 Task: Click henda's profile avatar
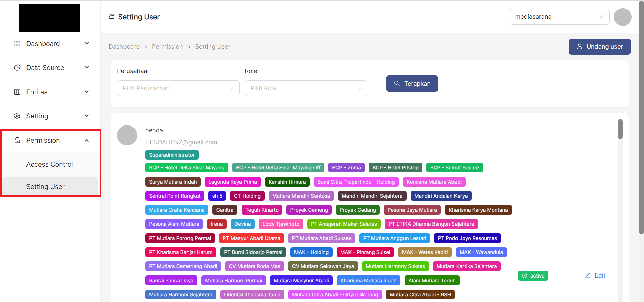pos(127,135)
